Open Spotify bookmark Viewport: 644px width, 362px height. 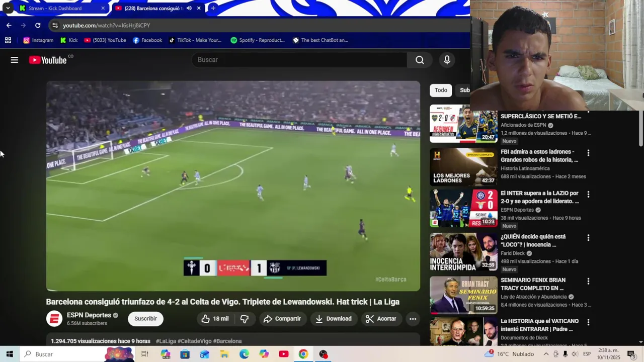(x=258, y=40)
